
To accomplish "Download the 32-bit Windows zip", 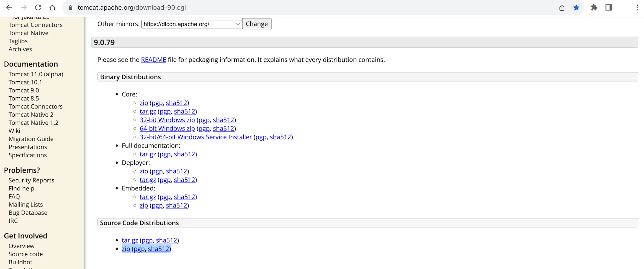I will (x=167, y=120).
